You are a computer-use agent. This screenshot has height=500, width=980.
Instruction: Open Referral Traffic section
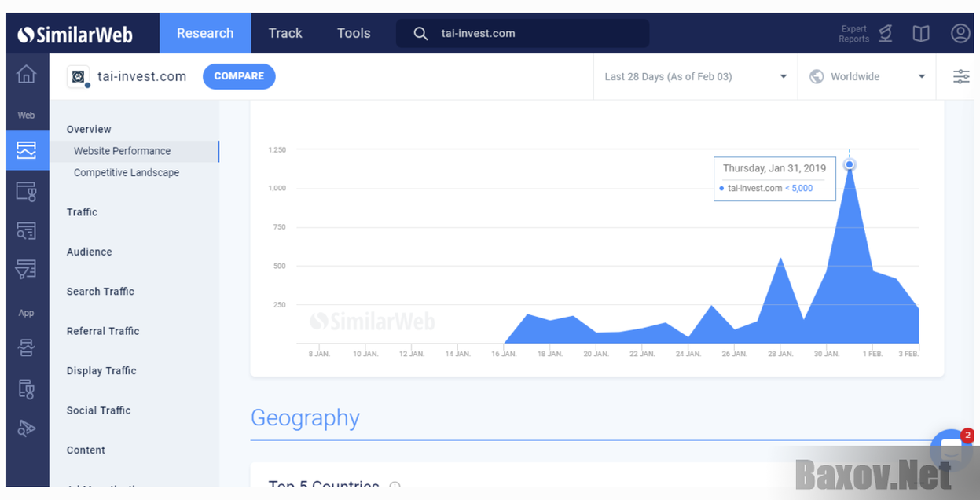click(x=103, y=331)
